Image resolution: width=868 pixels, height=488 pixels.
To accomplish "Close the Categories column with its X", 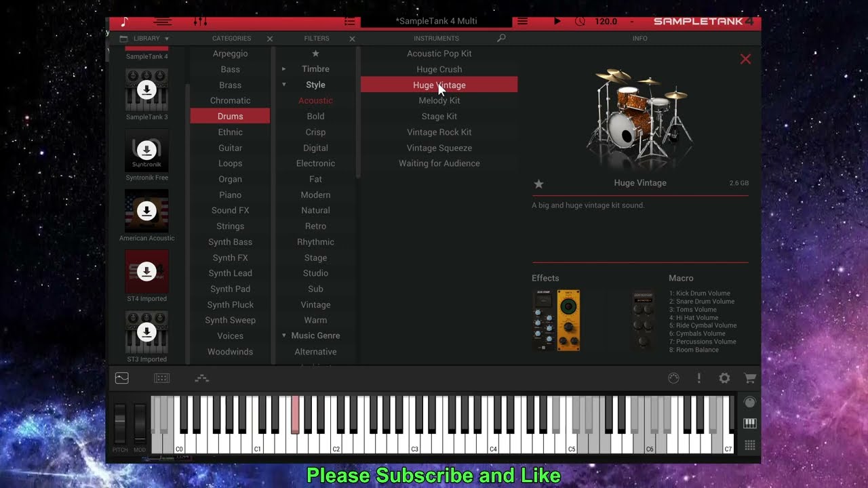I will pyautogui.click(x=270, y=39).
